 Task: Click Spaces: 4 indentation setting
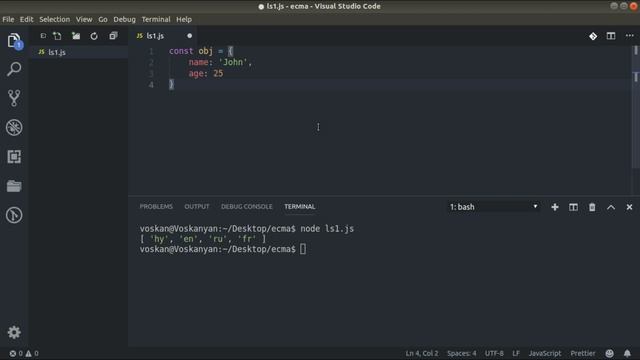pyautogui.click(x=462, y=353)
